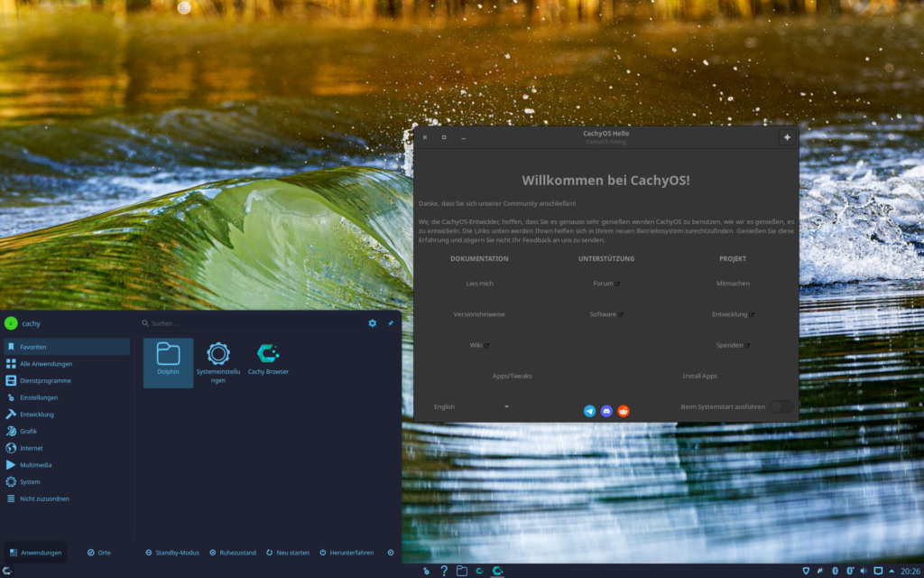
Task: Open Versionshinweise in CachyOS Hello
Action: 479,314
